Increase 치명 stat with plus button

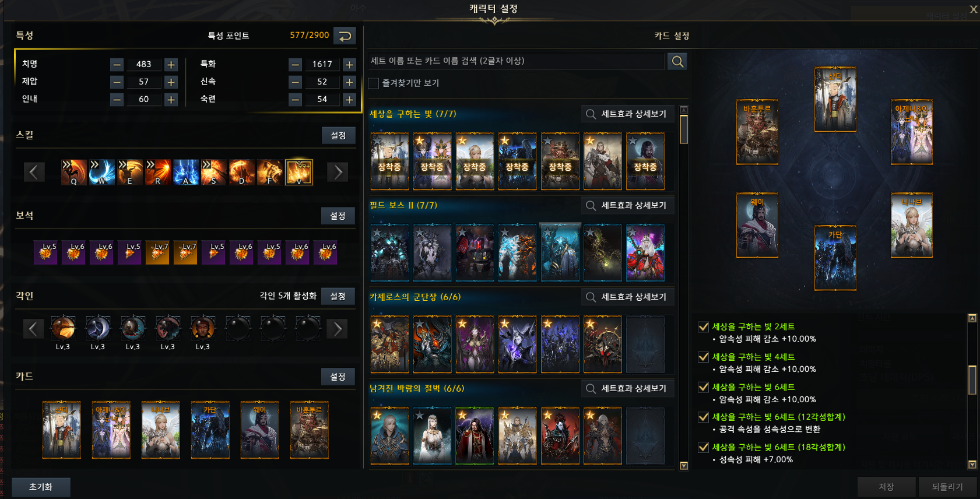(x=171, y=65)
